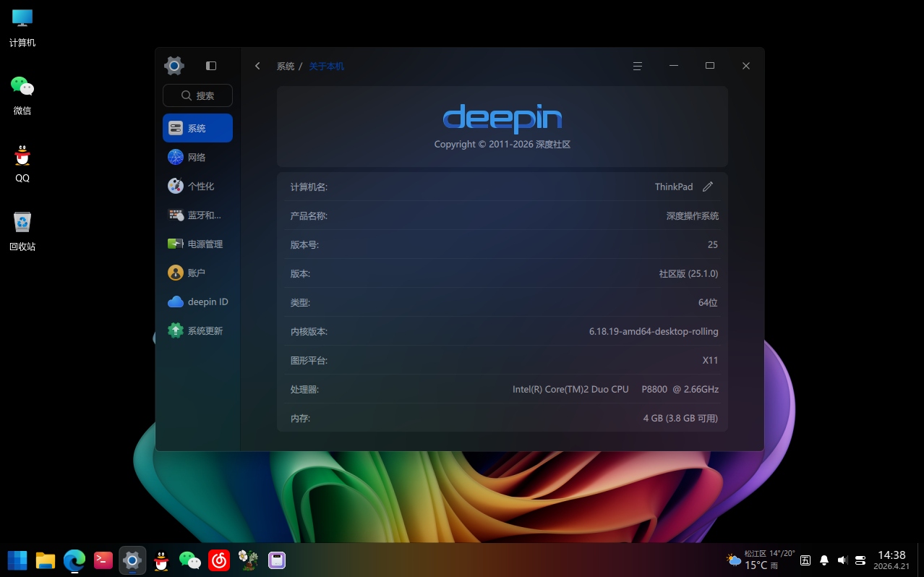Open the 网络 (Network) settings category

coord(197,157)
